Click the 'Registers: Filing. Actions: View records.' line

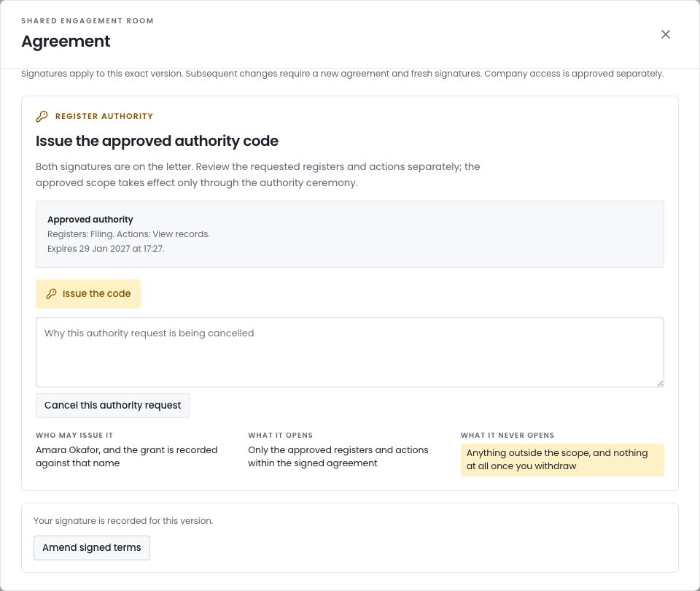coord(128,234)
